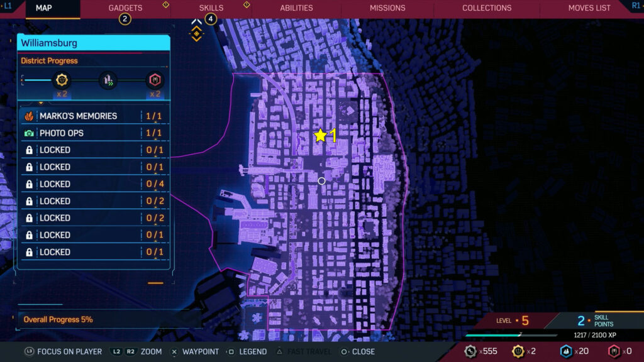Select the LOCKED row showing 0/4
This screenshot has height=362, width=644.
click(94, 184)
